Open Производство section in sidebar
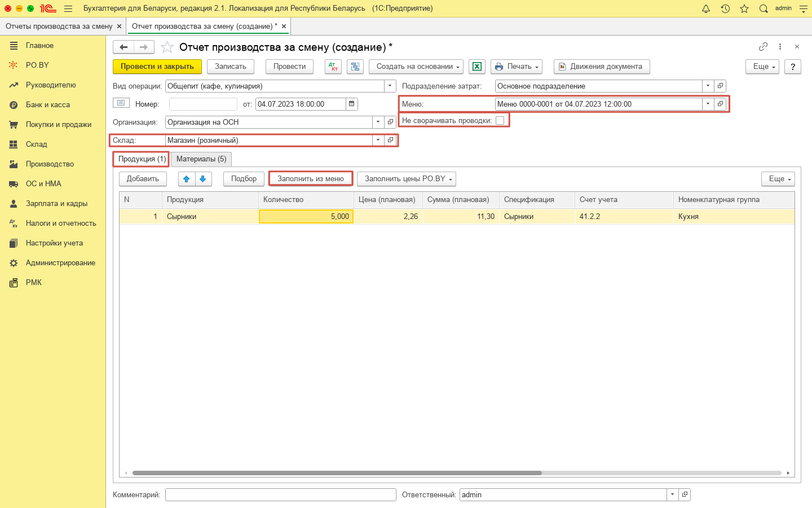 [50, 164]
